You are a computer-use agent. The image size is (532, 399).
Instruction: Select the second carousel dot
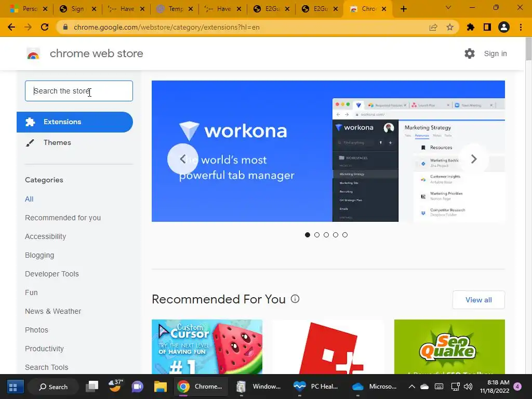click(317, 235)
